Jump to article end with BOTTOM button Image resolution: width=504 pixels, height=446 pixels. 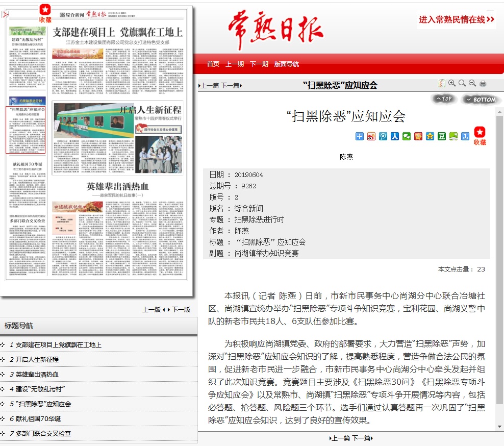click(481, 100)
